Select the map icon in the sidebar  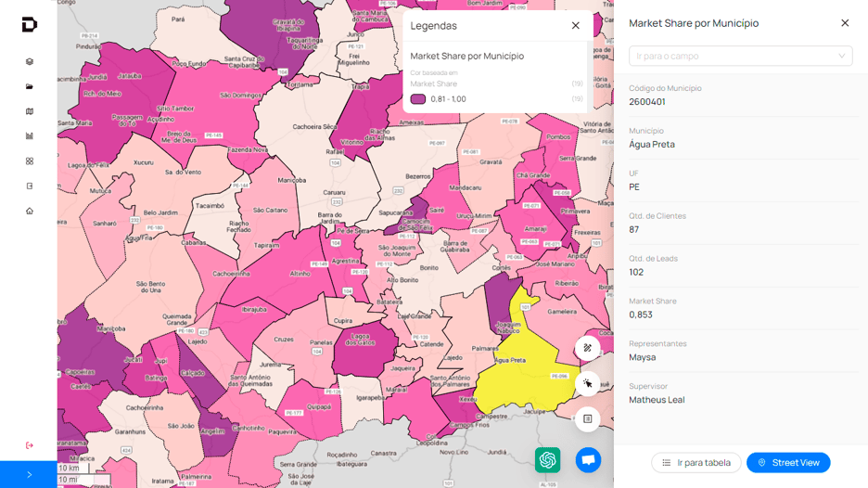point(30,111)
